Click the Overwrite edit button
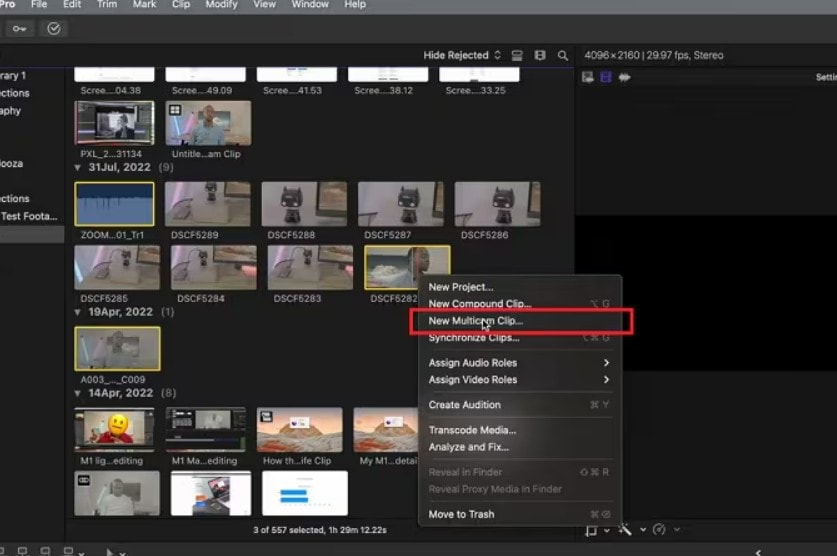The image size is (837, 556). pyautogui.click(x=68, y=551)
